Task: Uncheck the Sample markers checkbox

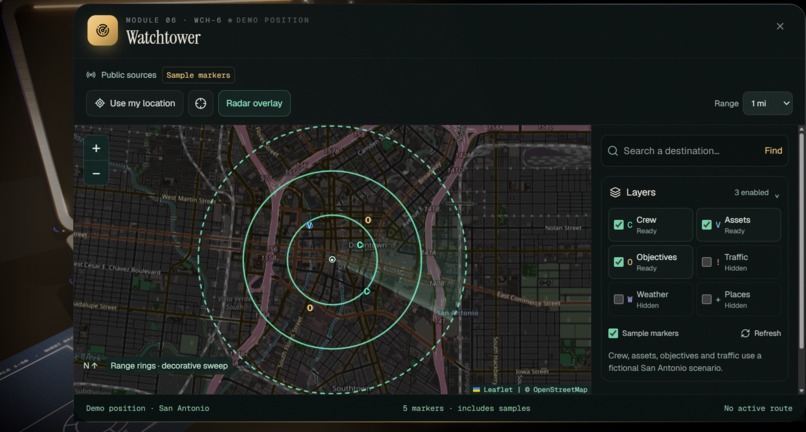Action: [613, 333]
